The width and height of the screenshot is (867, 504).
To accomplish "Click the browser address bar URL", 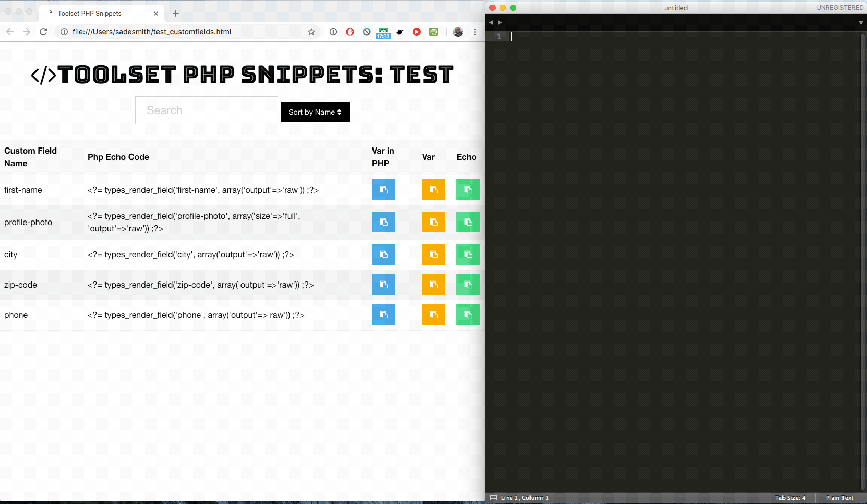I will pos(152,32).
